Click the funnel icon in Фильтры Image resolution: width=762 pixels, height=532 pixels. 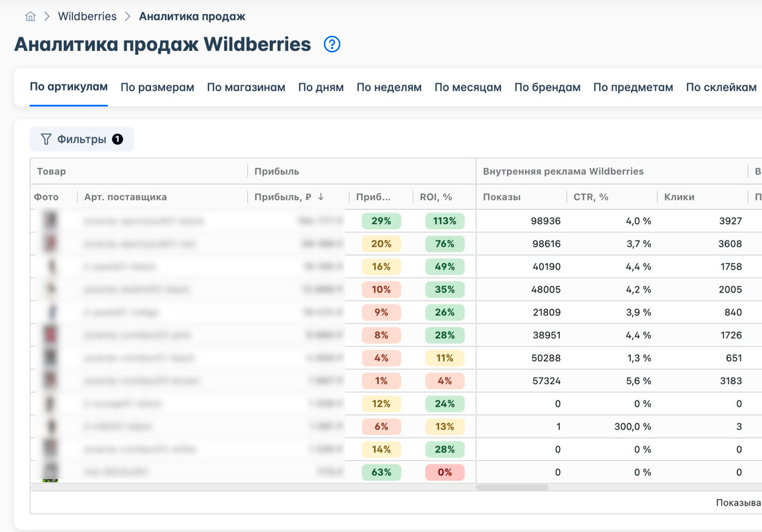(46, 139)
